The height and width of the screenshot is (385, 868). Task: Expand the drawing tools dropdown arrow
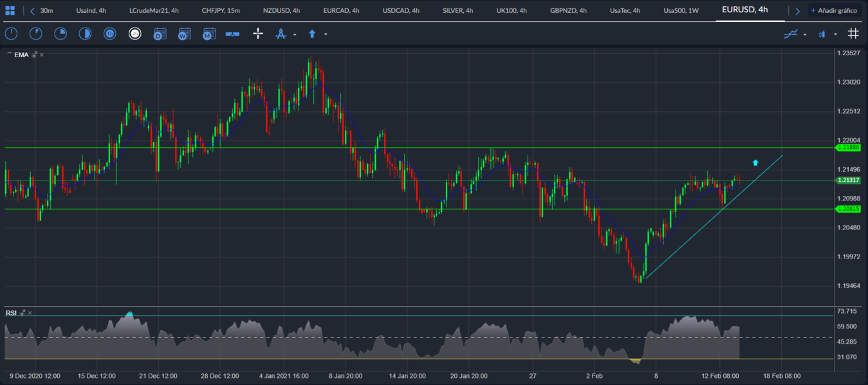(x=295, y=34)
